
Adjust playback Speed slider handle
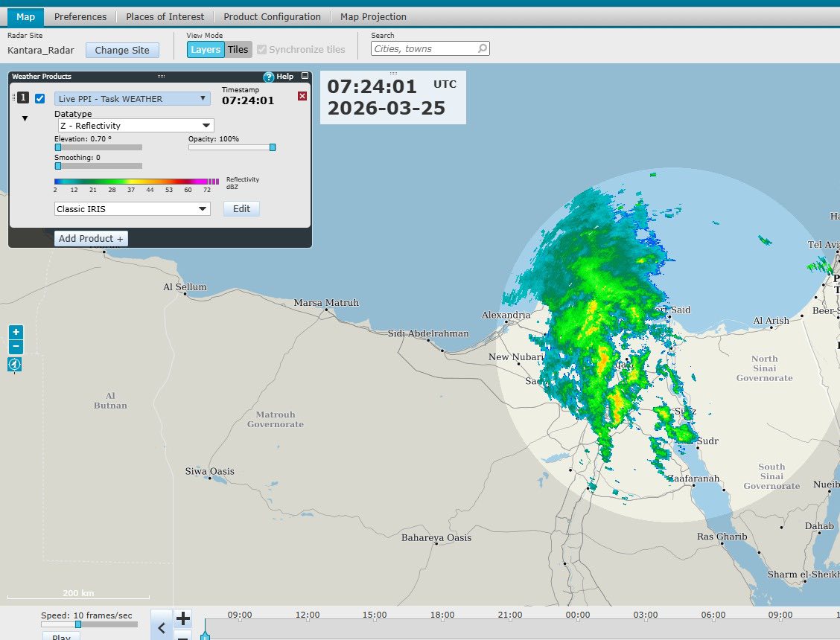tap(78, 624)
